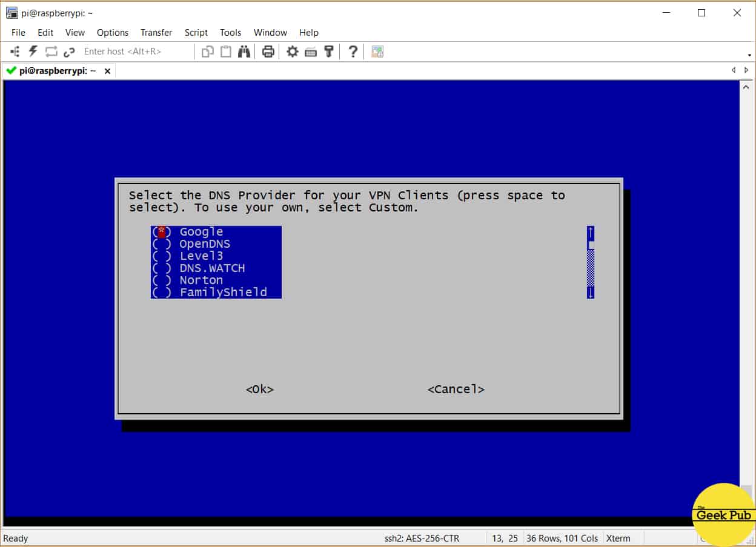Click the toolbar overflow arrow at far right
The height and width of the screenshot is (547, 756).
pos(750,55)
